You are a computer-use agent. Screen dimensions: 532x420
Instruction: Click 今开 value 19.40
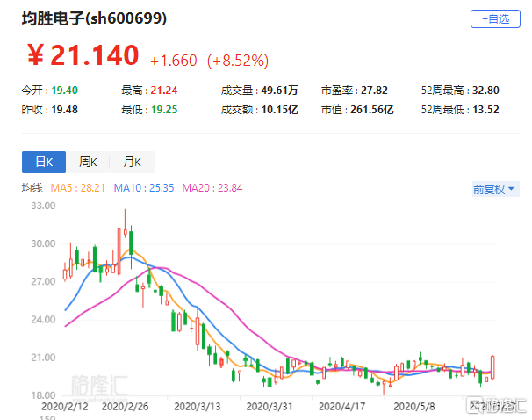point(64,91)
